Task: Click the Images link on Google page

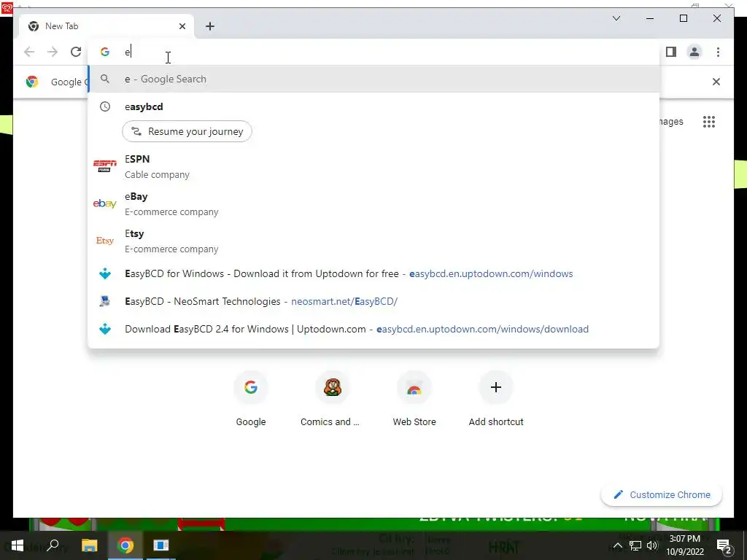Action: (671, 122)
